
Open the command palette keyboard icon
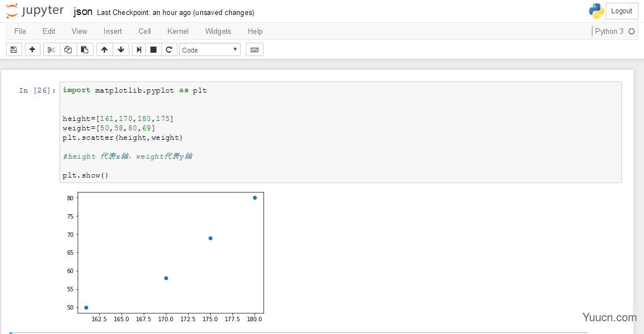tap(255, 49)
